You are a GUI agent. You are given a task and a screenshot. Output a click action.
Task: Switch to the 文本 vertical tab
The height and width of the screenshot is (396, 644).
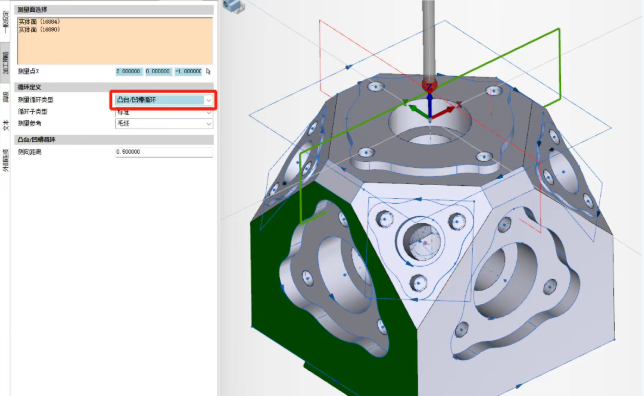(5, 125)
